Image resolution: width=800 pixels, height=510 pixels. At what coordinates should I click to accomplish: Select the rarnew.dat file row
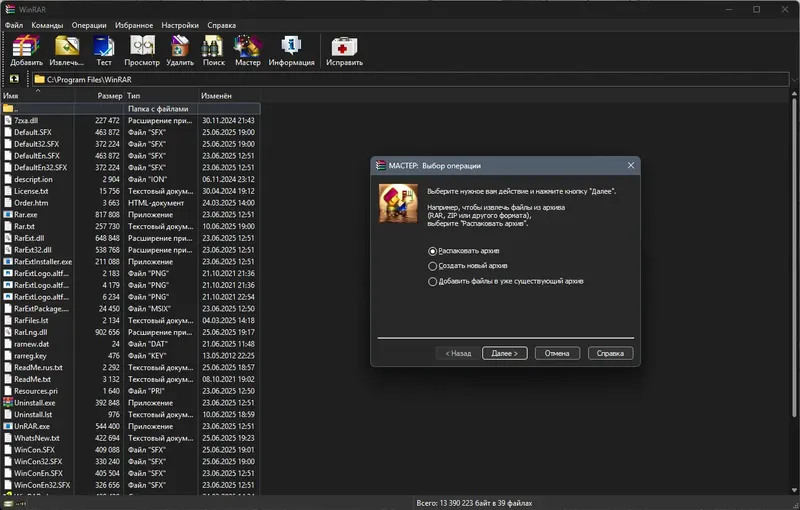(131, 344)
